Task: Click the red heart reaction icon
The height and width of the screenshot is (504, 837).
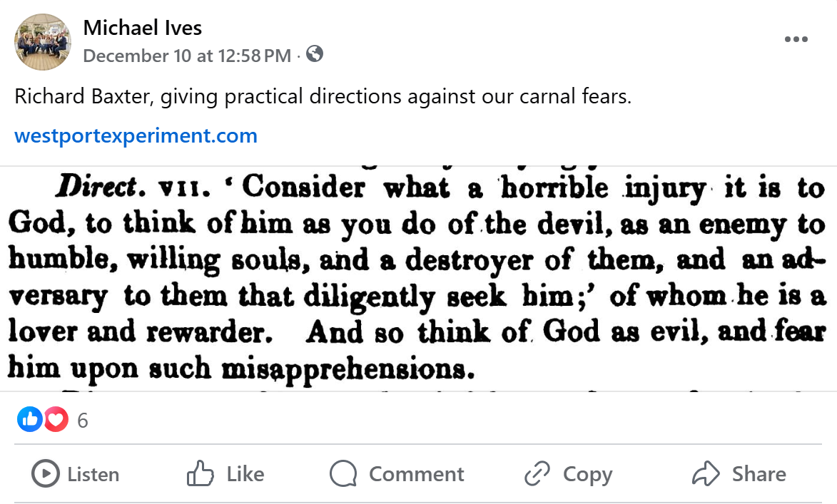Action: [56, 420]
